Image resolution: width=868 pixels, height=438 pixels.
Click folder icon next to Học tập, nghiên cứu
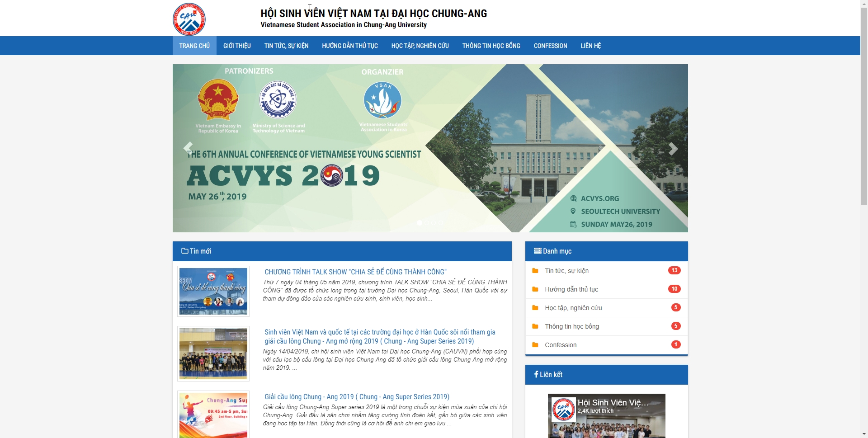tap(535, 308)
